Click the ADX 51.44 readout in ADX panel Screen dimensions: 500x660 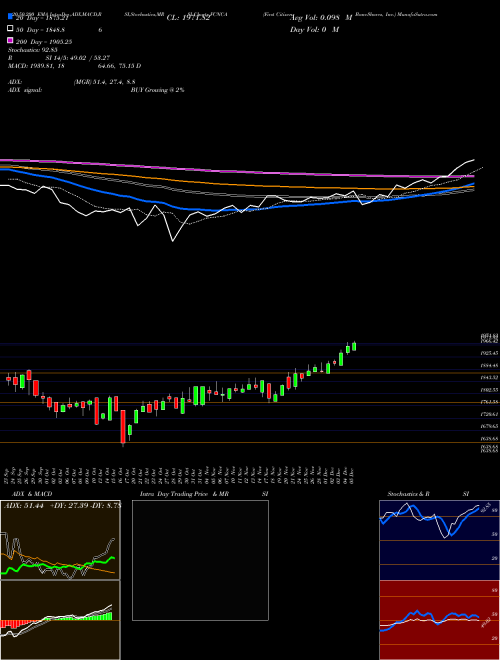[24, 506]
